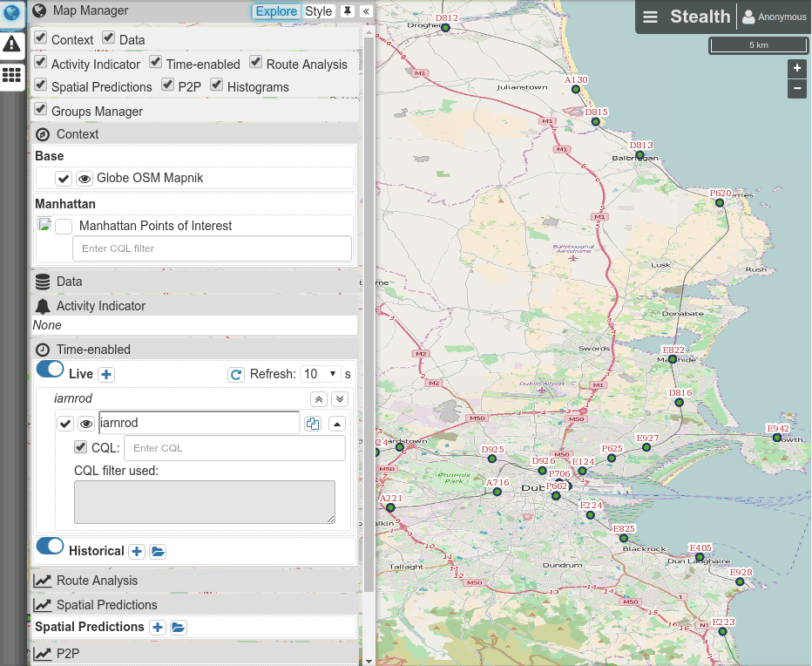
Task: Open the Refresh interval dropdown
Action: coord(320,374)
